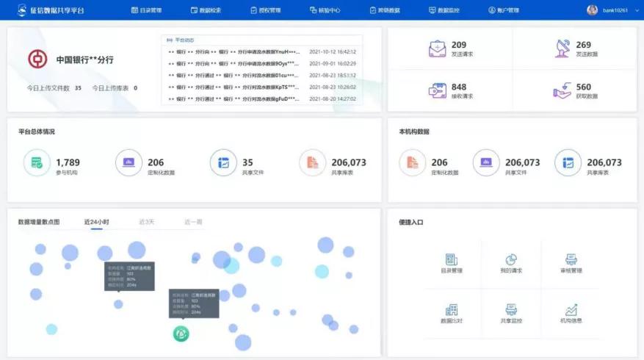
Task: Open the 数据监控 navigation menu
Action: (x=442, y=10)
